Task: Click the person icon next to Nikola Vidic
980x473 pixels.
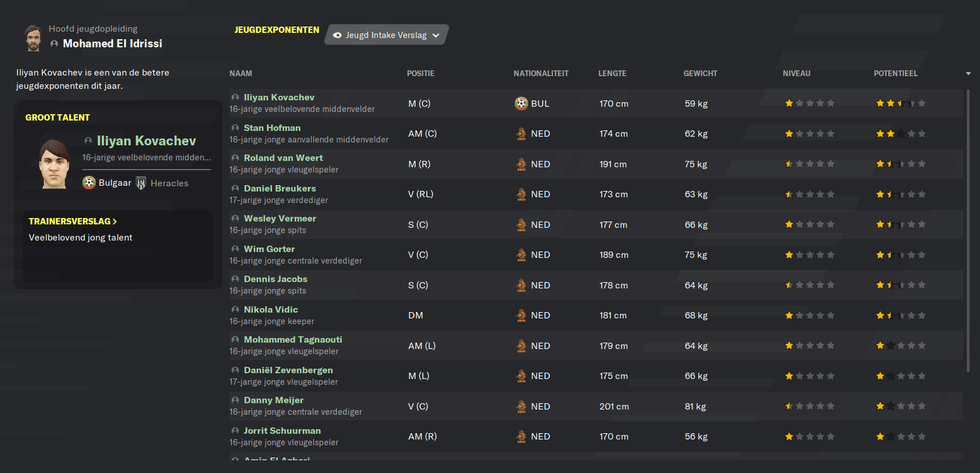Action: coord(235,310)
